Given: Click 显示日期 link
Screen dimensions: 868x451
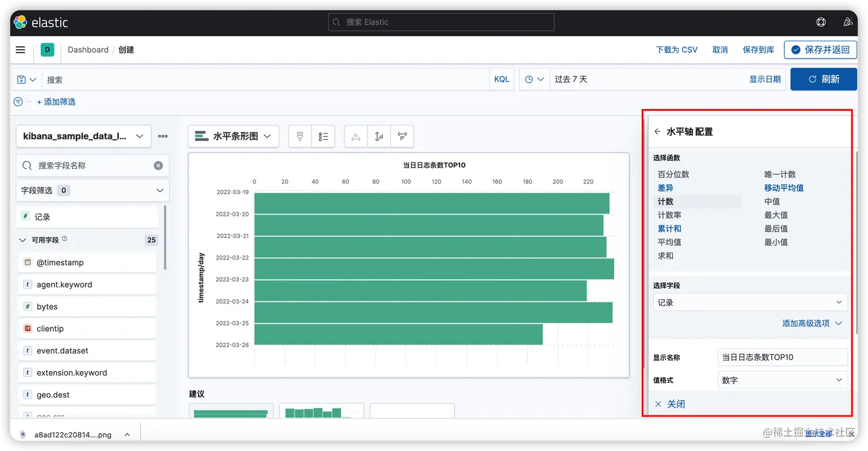Looking at the screenshot, I should (x=765, y=79).
